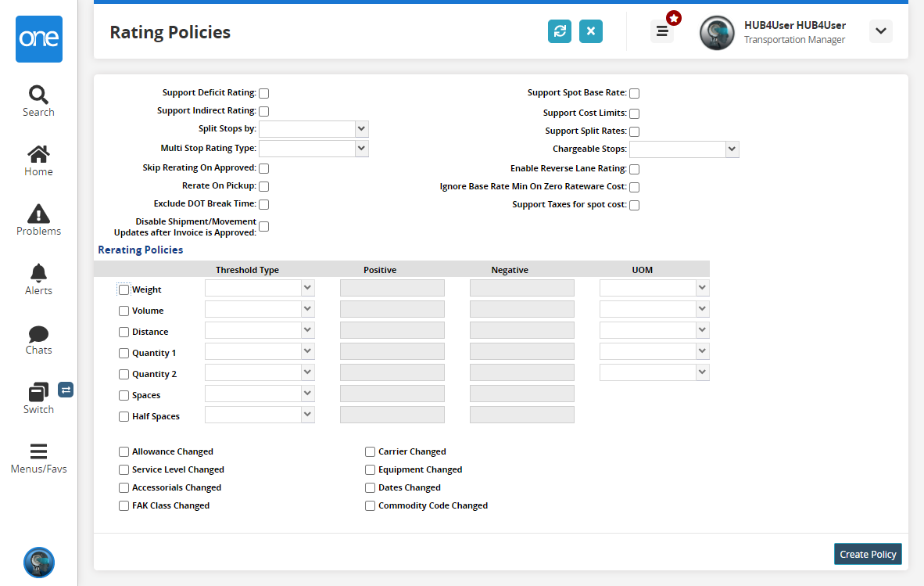Image resolution: width=924 pixels, height=586 pixels.
Task: Open the Problems warning icon
Action: (38, 214)
